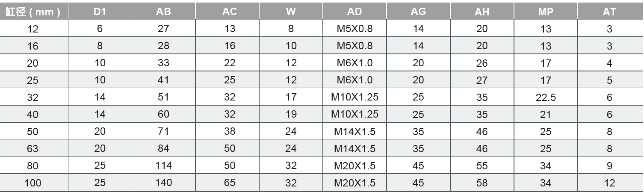
Task: Click the AB column header
Action: [x=163, y=12]
